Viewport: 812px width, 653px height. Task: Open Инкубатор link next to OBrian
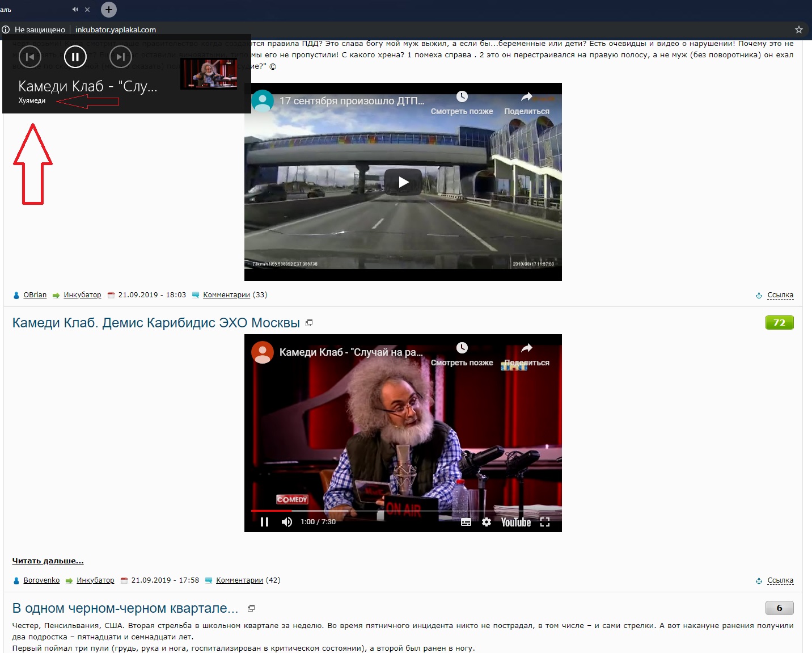(x=83, y=295)
